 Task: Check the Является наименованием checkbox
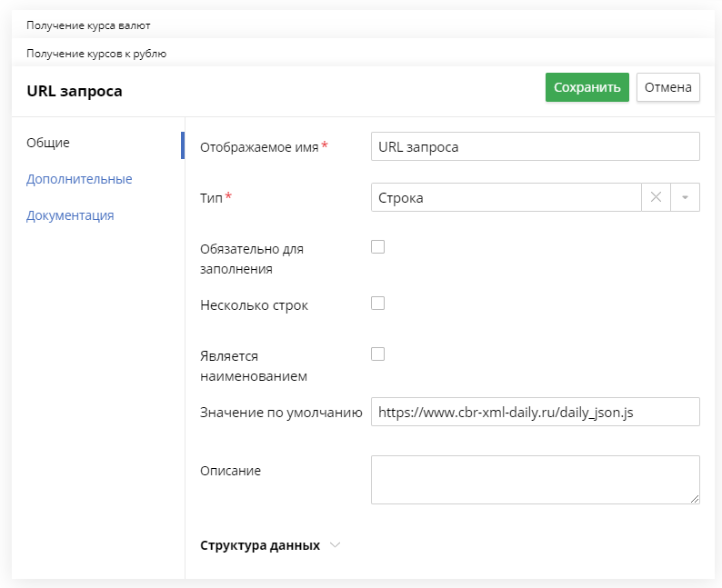(x=377, y=354)
